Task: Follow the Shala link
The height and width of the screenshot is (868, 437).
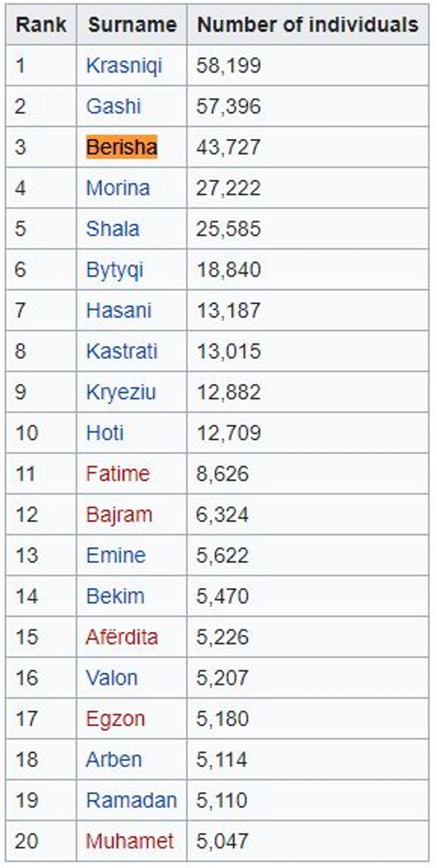Action: pyautogui.click(x=113, y=228)
